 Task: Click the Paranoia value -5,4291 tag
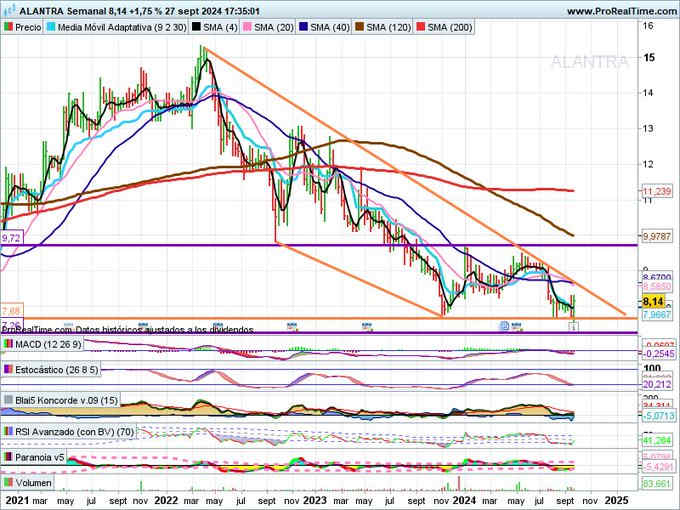point(659,467)
